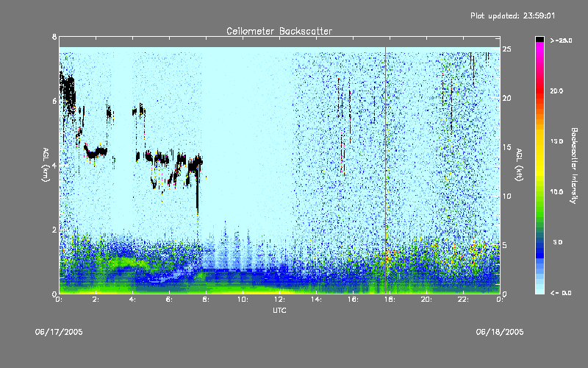Click the "20" kft tick on right axis

[x=506, y=98]
